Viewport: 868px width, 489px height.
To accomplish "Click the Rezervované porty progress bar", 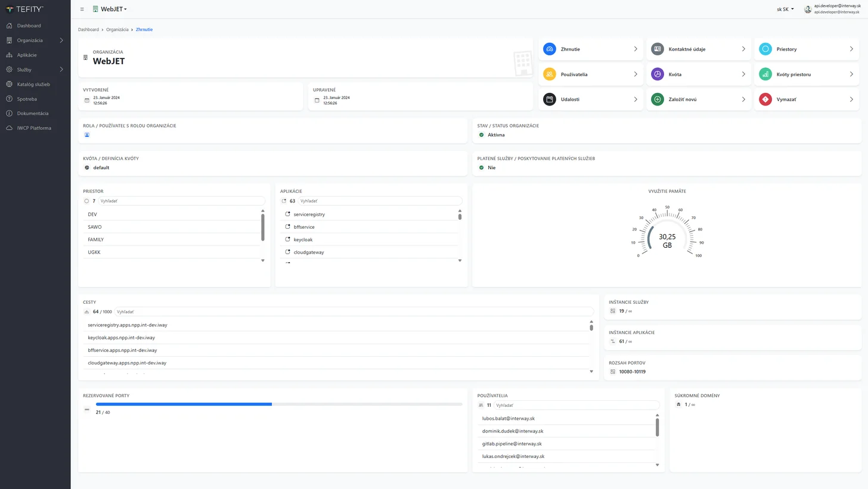I will (x=279, y=404).
